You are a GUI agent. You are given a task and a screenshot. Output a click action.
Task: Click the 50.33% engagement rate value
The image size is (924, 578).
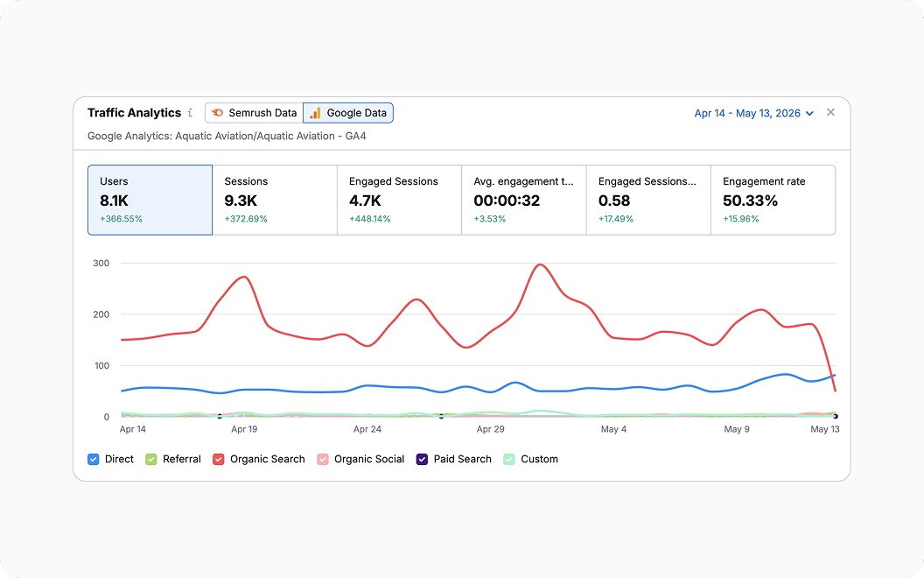pyautogui.click(x=750, y=201)
